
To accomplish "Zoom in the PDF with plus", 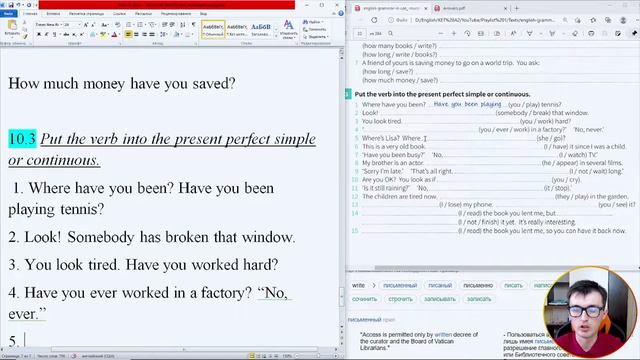I will coord(453,33).
